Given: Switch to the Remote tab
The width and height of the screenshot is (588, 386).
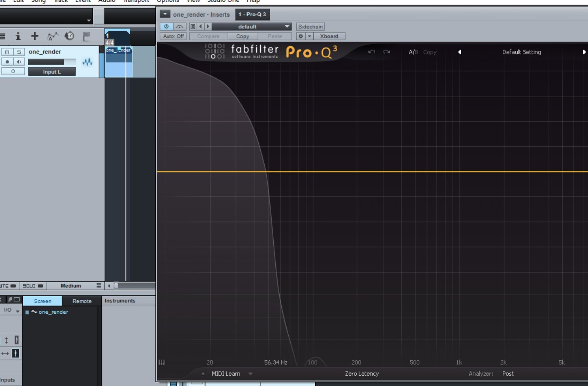Looking at the screenshot, I should 82,301.
